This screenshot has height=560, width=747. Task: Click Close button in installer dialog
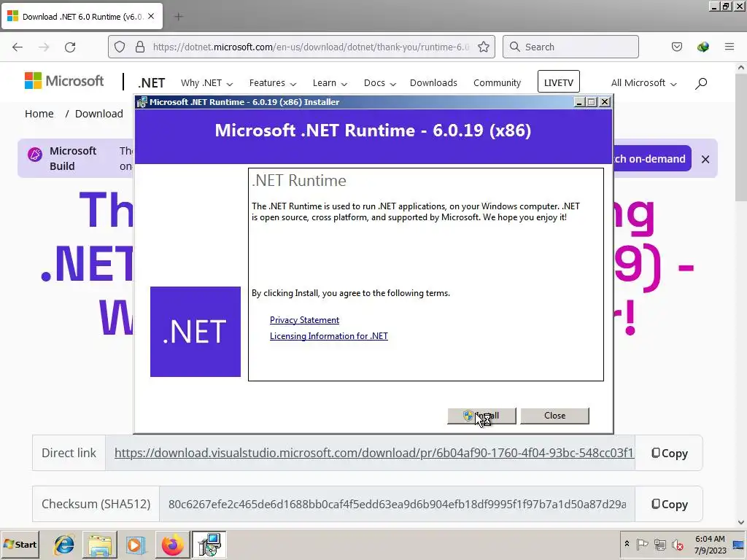[554, 416]
